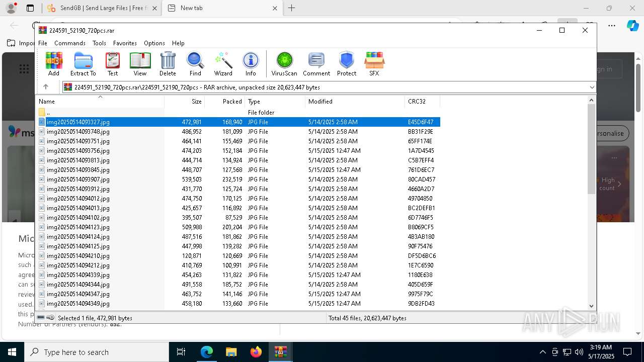
Task: Open the Help menu
Action: click(x=178, y=43)
